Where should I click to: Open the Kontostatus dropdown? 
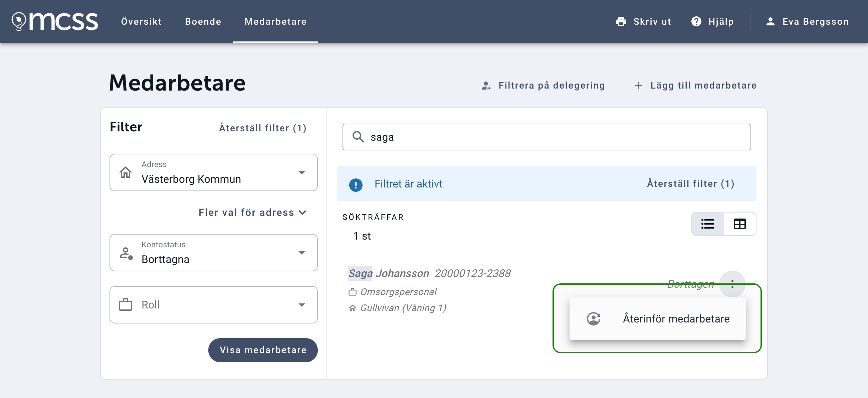point(213,253)
